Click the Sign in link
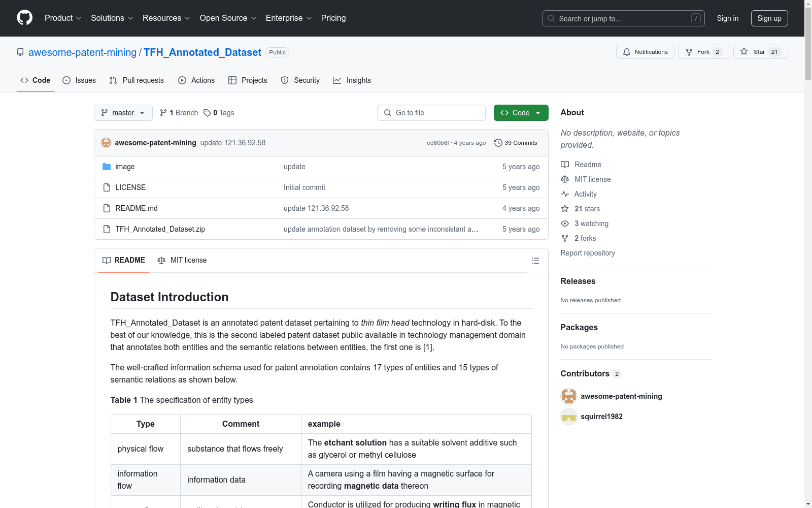Screen dimensions: 812x508 pyautogui.click(x=728, y=18)
